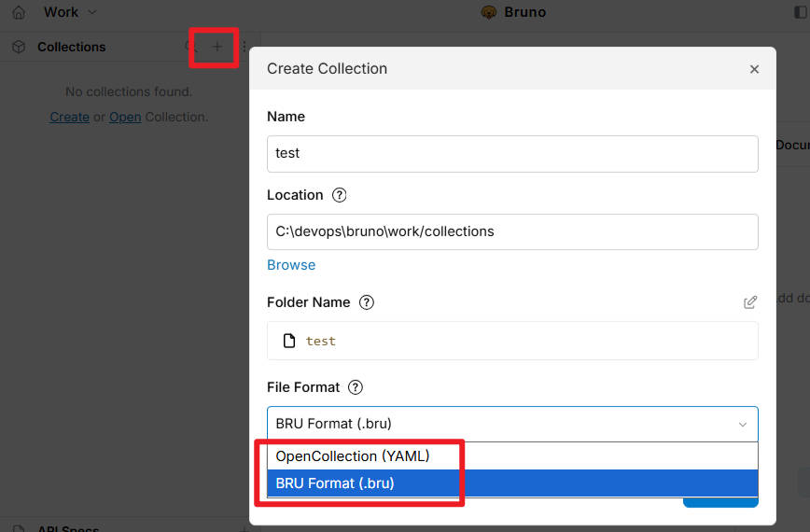Toggle the sidebar layout icon at top right
Screen dimensions: 810x532
[x=800, y=12]
